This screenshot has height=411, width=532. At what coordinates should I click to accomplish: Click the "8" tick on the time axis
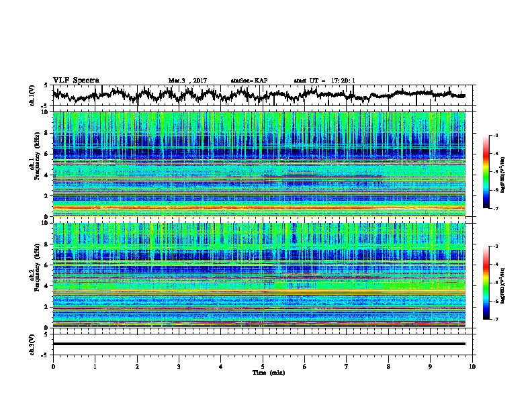(x=388, y=367)
